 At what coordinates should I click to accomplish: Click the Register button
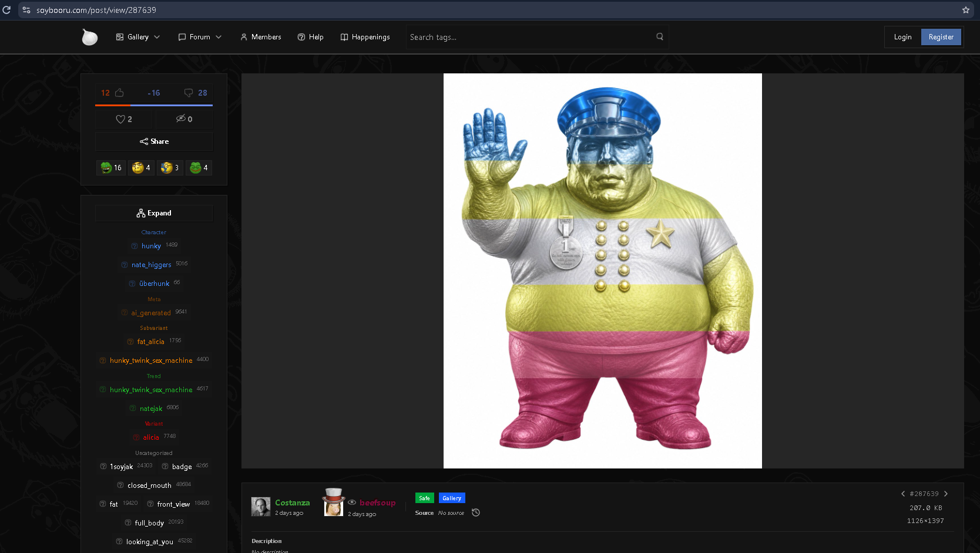coord(941,37)
